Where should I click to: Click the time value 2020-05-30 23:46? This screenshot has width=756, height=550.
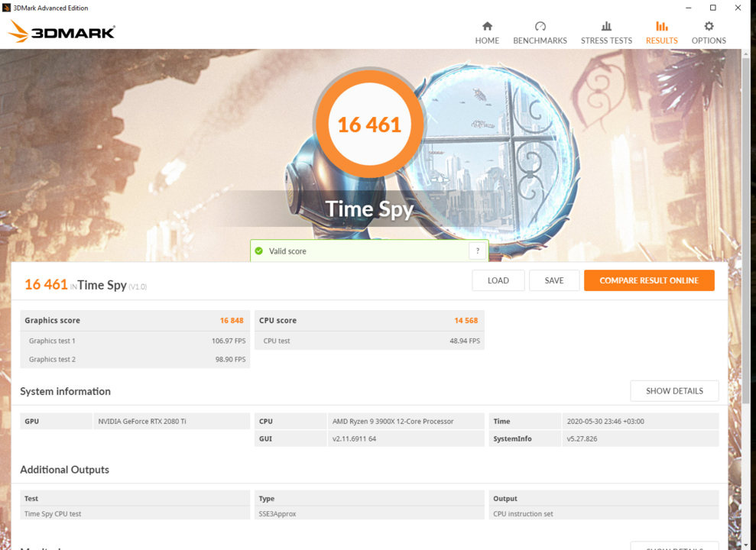[605, 421]
